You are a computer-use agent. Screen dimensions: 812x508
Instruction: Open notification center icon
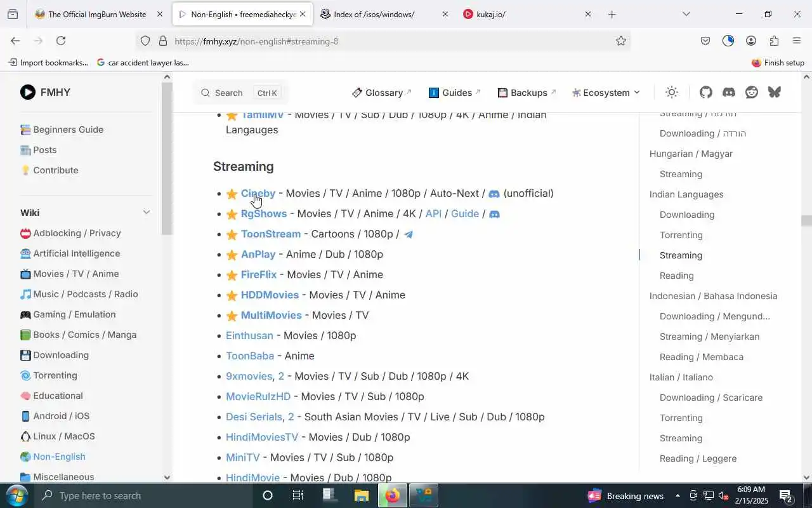(x=785, y=495)
